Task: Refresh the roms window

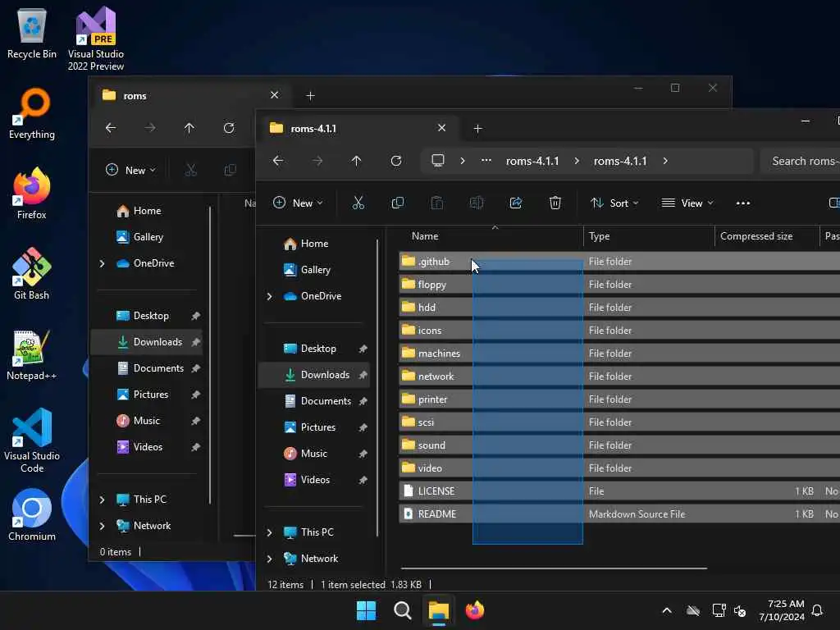Action: 229,128
